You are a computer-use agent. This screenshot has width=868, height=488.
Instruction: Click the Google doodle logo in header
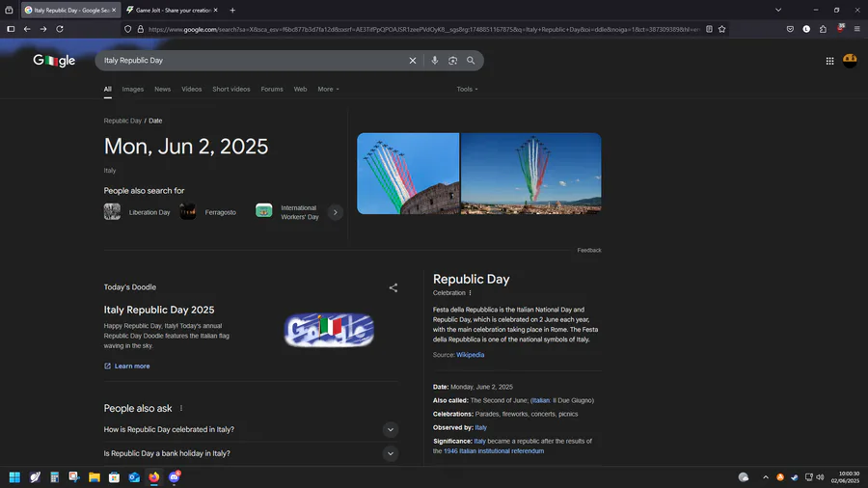tap(54, 61)
